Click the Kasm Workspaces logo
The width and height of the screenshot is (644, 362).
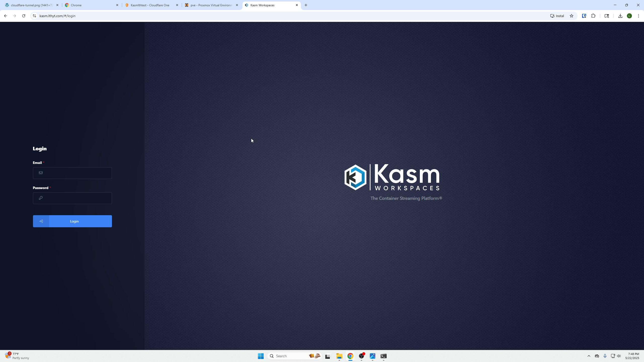click(x=392, y=177)
